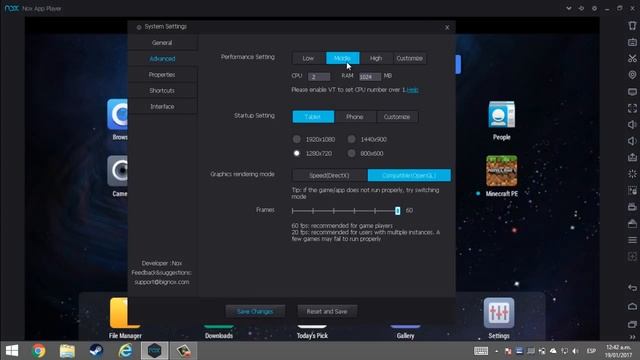Screen dimensions: 640x360
Task: Click the Nox taskbar button
Action: (154, 351)
